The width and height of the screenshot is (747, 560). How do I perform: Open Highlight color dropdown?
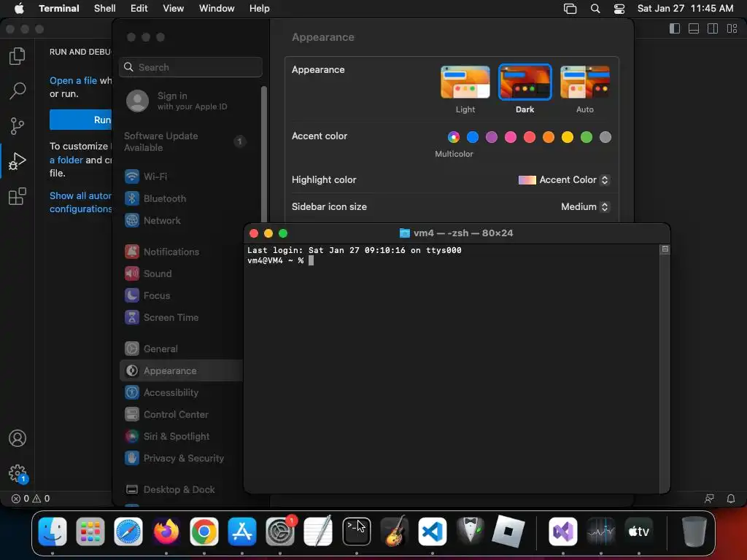[x=564, y=179]
